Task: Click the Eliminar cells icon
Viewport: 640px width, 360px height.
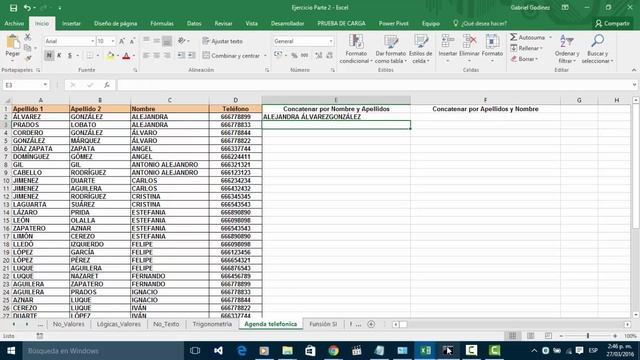Action: [469, 42]
